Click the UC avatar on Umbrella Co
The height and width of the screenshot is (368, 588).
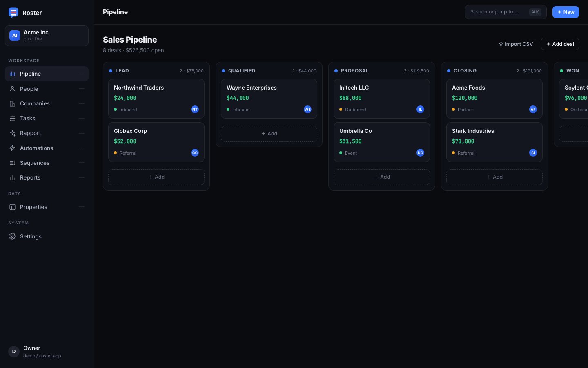(x=420, y=153)
